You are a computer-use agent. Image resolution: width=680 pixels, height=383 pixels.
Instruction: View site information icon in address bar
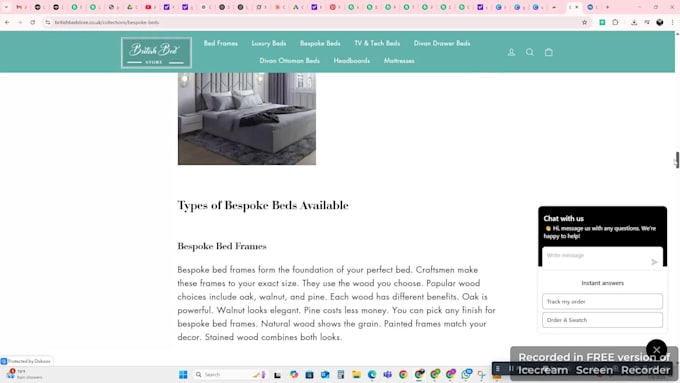pos(48,22)
